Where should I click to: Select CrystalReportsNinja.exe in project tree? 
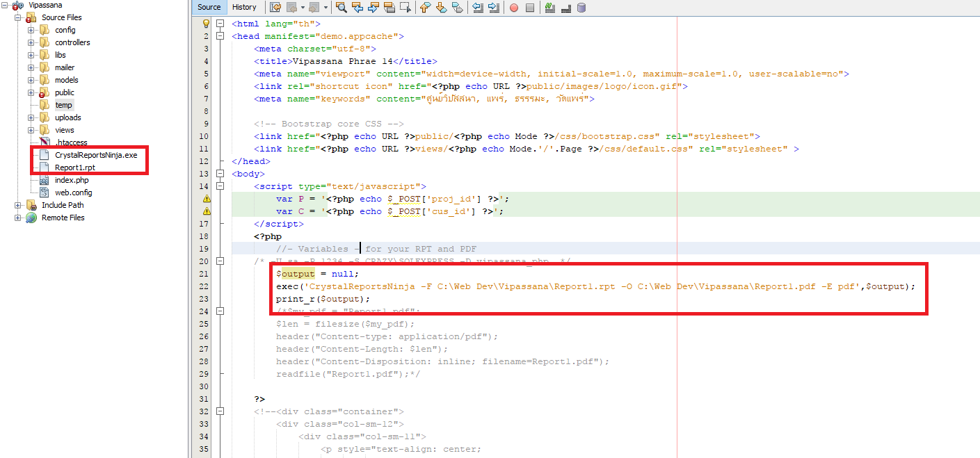[96, 155]
